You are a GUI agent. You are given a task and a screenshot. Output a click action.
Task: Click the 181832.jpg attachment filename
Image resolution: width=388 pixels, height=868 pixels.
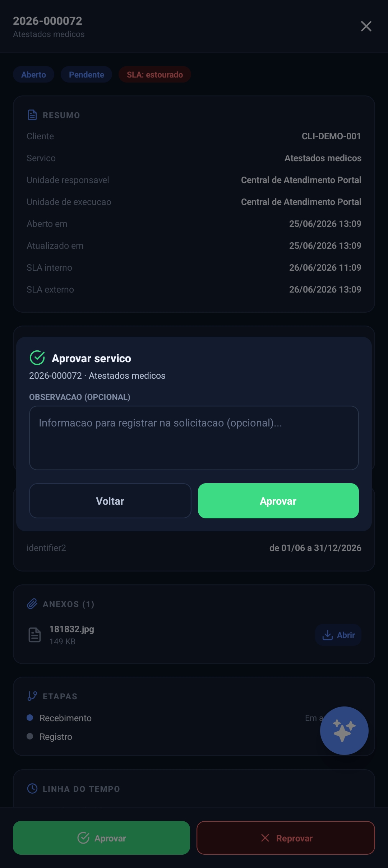click(x=72, y=629)
